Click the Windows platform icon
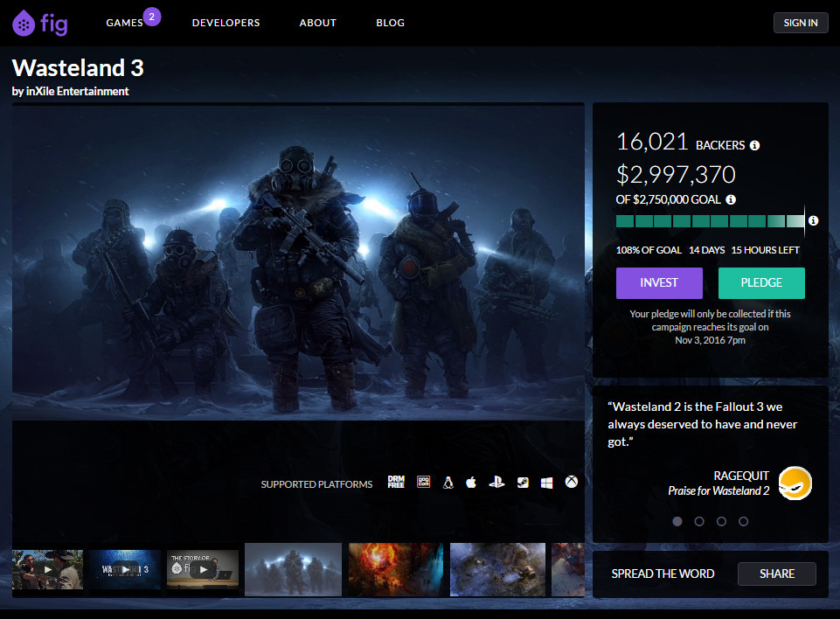Image resolution: width=840 pixels, height=619 pixels. (x=546, y=483)
